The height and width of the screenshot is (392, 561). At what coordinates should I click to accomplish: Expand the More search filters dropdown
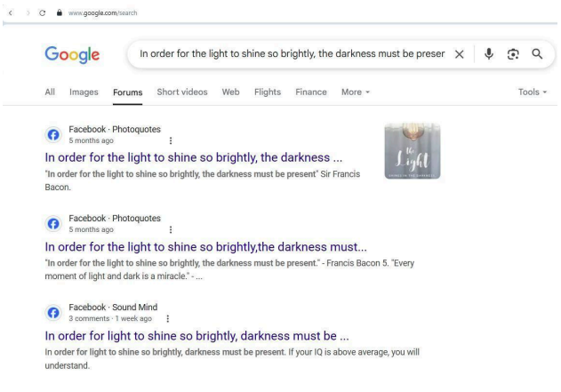click(x=356, y=92)
